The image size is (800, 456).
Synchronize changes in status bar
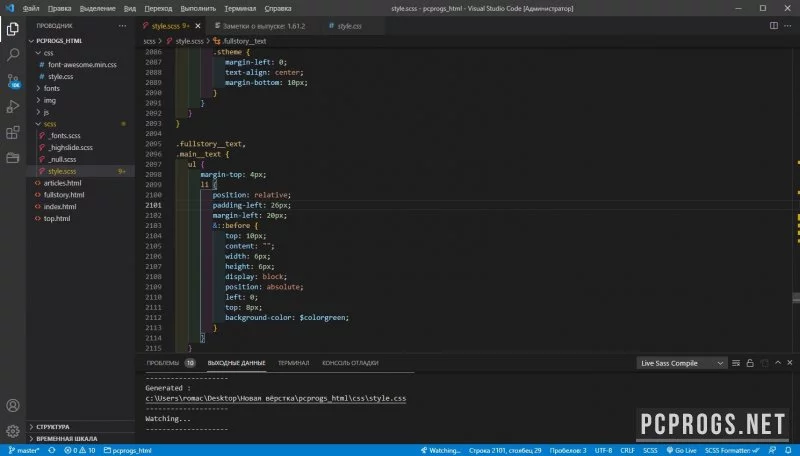click(52, 450)
